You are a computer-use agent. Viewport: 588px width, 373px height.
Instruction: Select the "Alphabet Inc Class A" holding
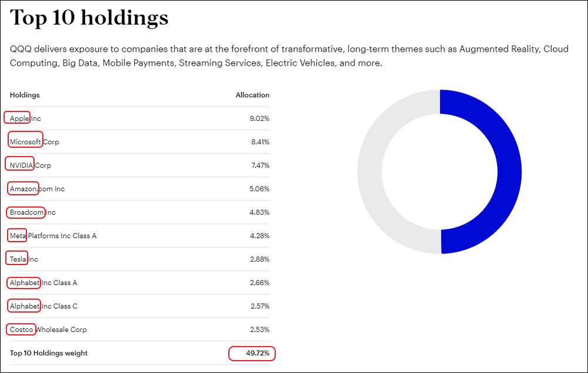point(43,283)
